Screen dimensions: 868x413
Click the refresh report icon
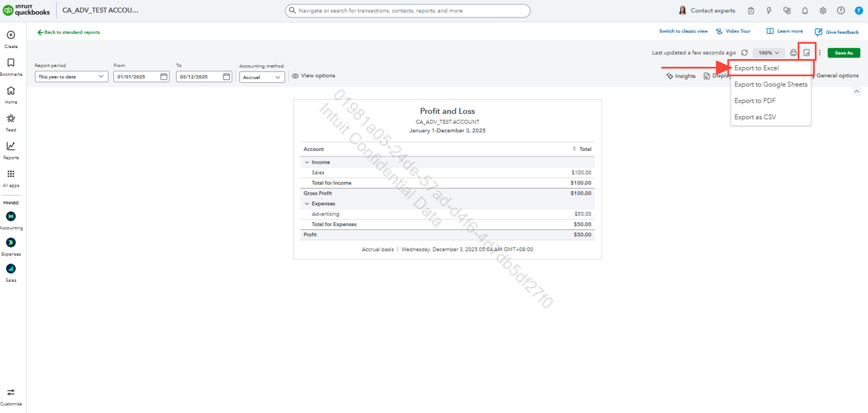(744, 53)
